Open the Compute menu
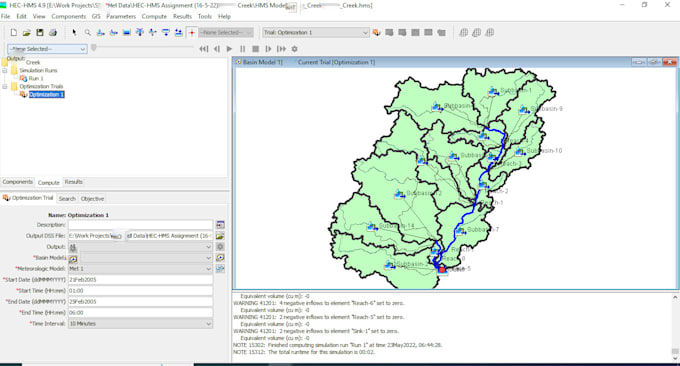 pos(154,16)
